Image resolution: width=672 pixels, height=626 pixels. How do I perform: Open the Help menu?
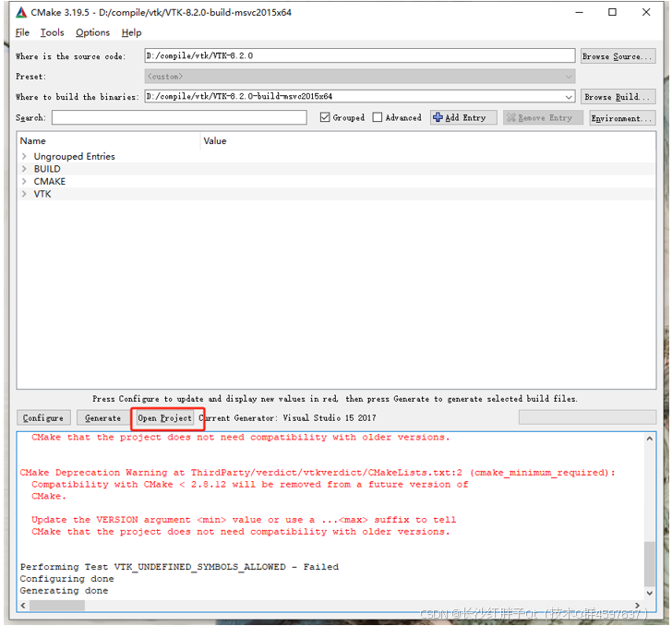coord(131,32)
